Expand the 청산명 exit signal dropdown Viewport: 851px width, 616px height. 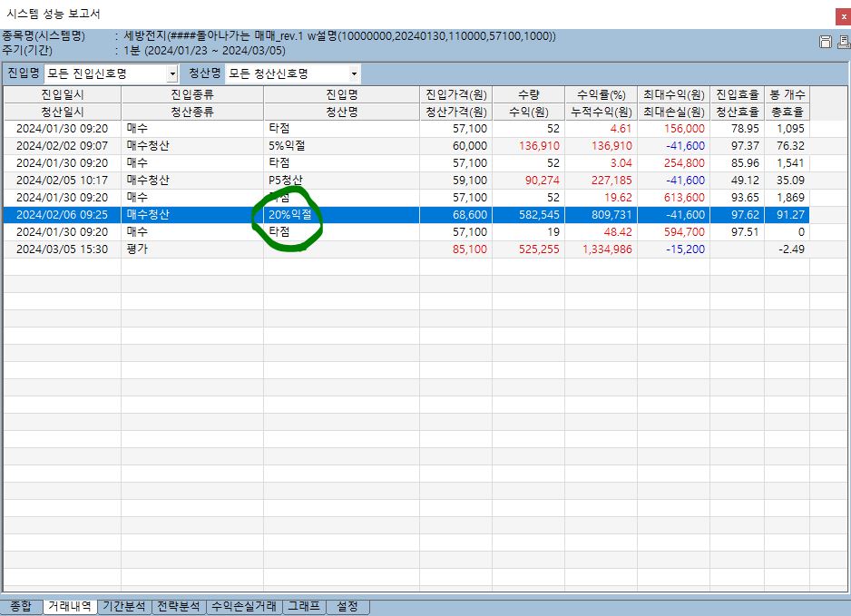tap(353, 73)
